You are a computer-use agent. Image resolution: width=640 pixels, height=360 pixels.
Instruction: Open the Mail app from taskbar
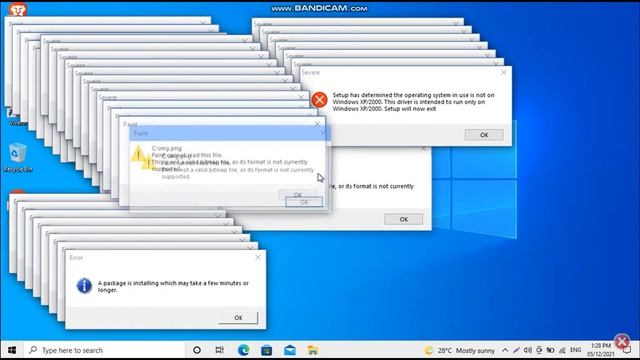(x=290, y=350)
